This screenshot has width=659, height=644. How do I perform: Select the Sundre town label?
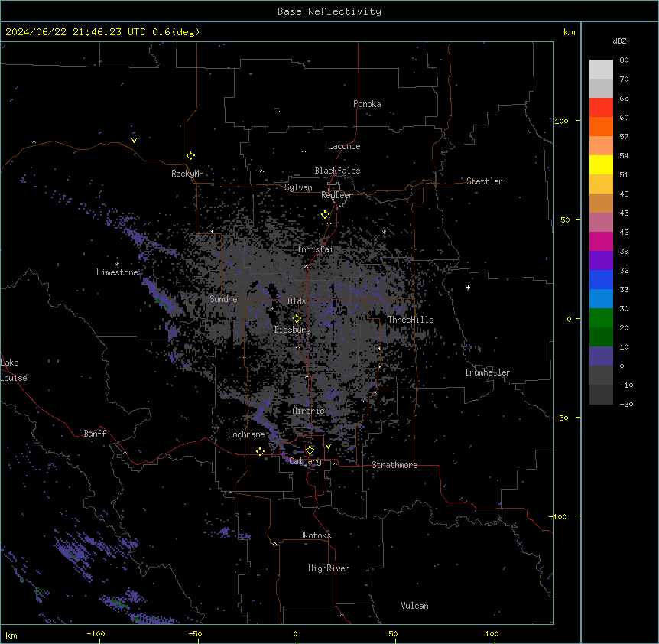coord(223,299)
